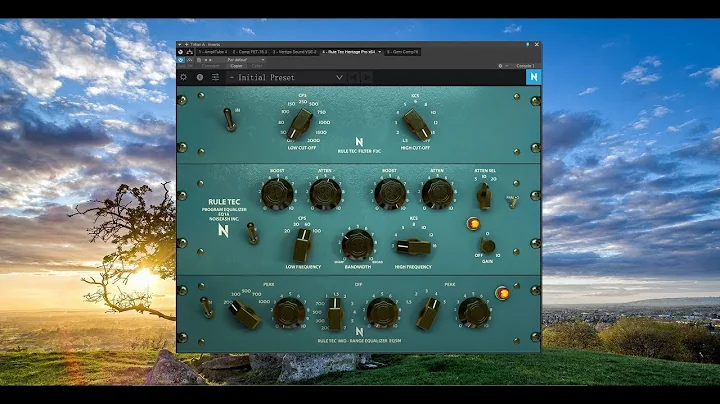Click the DIP amount knob on the EQ5M
The height and width of the screenshot is (404, 720).
(x=382, y=312)
